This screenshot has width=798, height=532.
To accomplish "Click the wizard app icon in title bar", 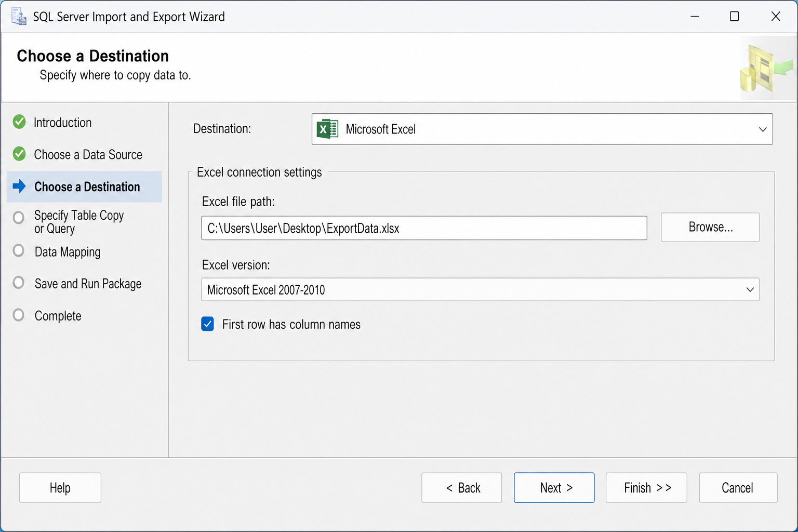I will [x=19, y=17].
